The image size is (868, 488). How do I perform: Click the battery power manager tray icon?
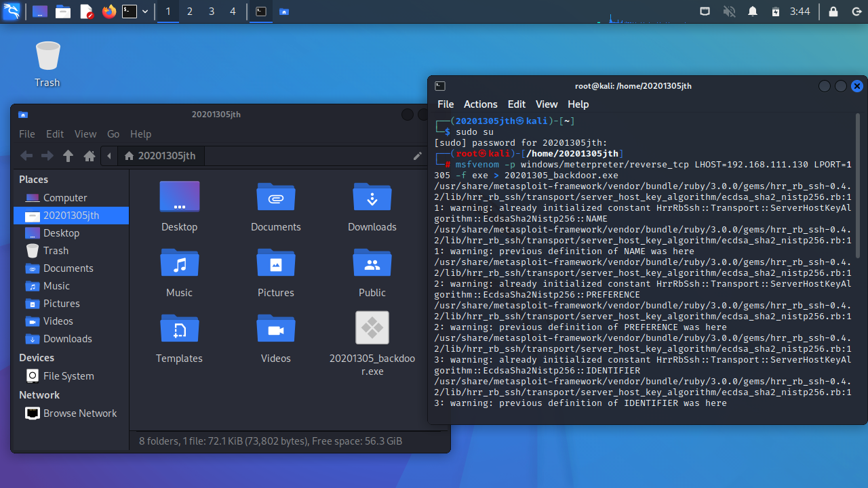(776, 12)
